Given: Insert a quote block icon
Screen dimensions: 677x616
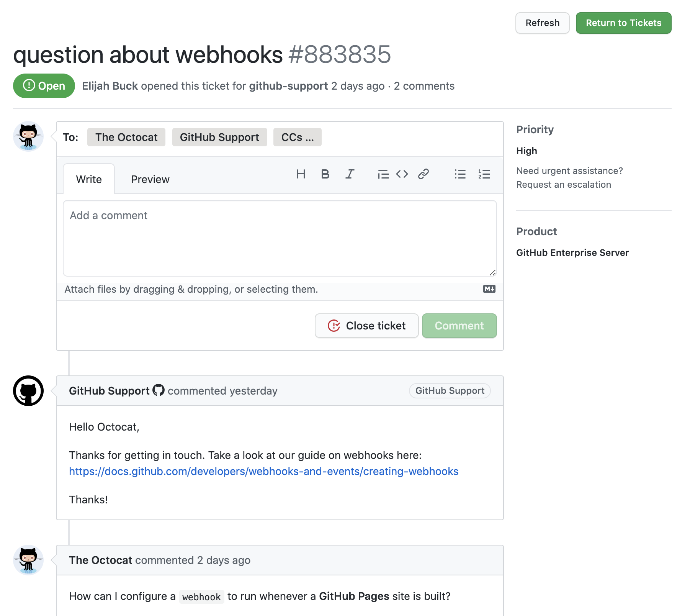Looking at the screenshot, I should click(383, 174).
